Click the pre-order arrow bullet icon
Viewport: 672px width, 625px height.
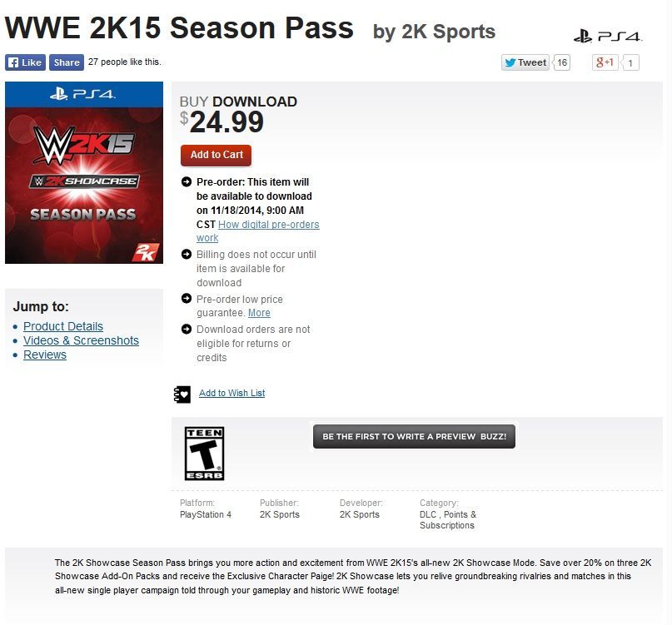click(x=187, y=181)
